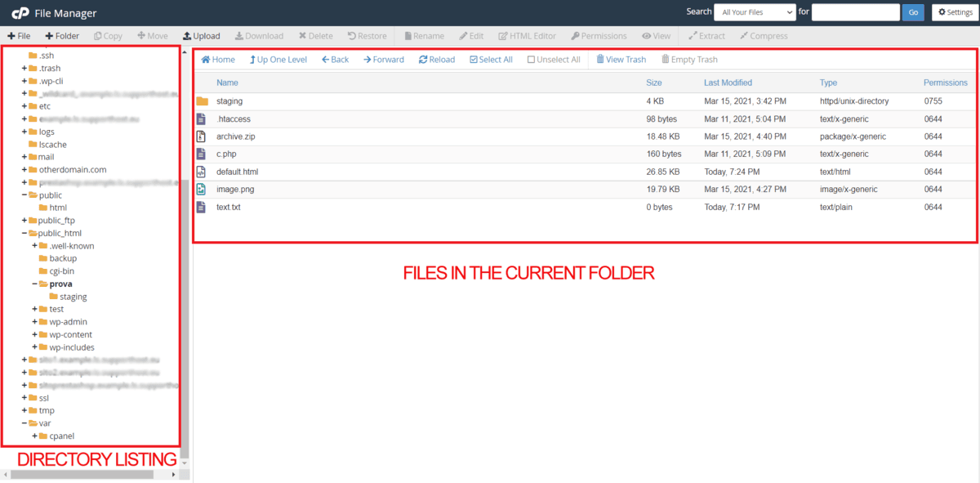Viewport: 980px width, 483px height.
Task: Sort files by the Size column
Action: 654,83
